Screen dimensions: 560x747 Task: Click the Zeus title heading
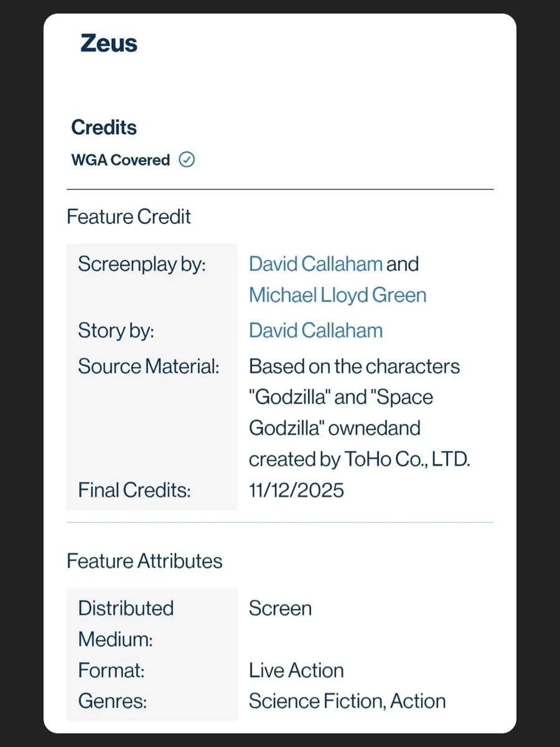pyautogui.click(x=109, y=44)
